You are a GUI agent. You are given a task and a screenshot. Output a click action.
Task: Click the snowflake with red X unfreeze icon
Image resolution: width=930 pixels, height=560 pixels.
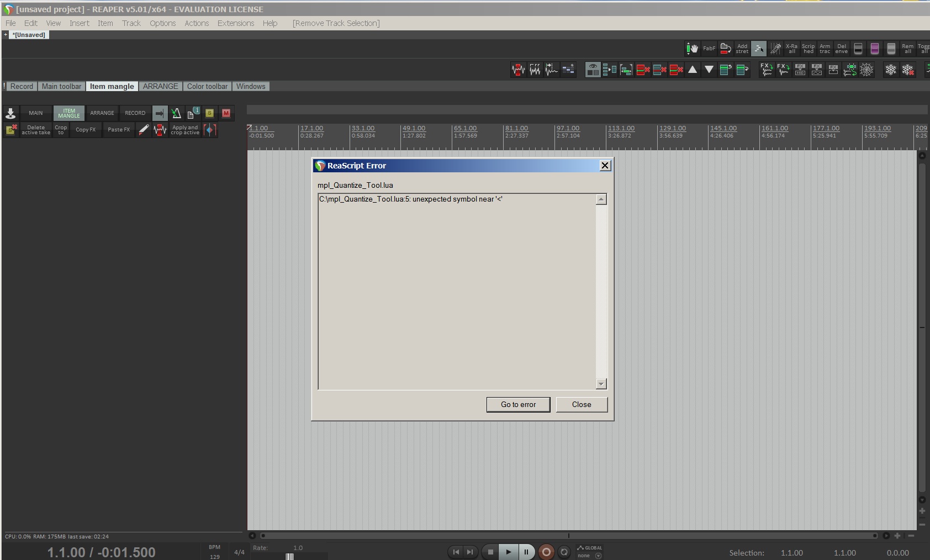[907, 70]
